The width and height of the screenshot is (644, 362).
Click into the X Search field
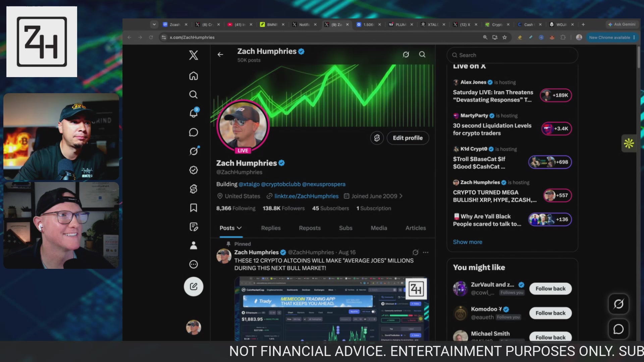(x=512, y=55)
